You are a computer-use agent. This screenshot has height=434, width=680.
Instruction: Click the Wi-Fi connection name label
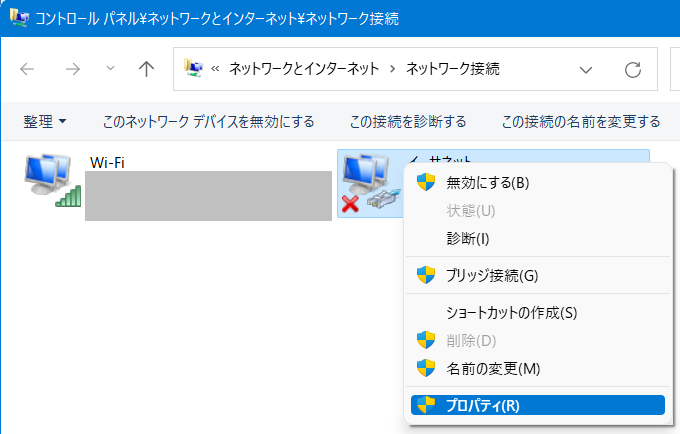click(x=107, y=163)
